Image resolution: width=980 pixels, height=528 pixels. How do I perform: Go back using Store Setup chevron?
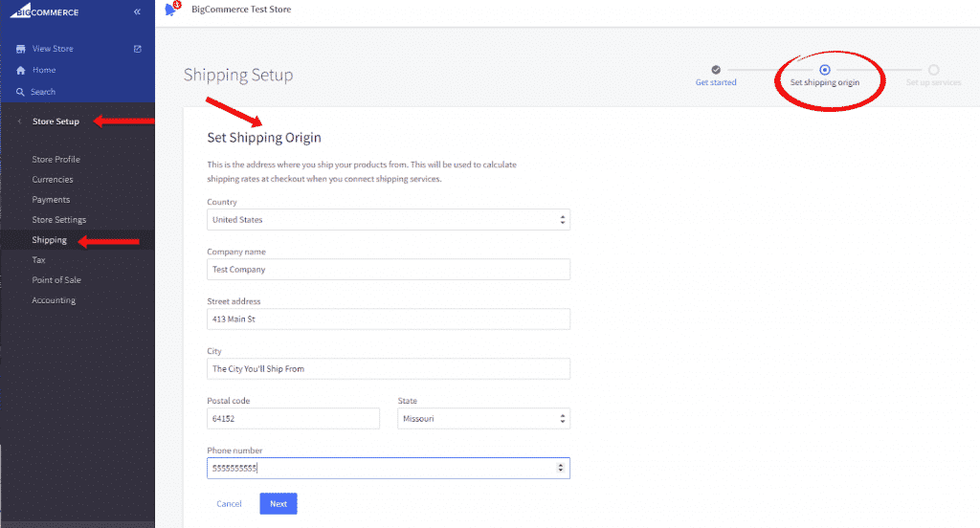pyautogui.click(x=19, y=121)
